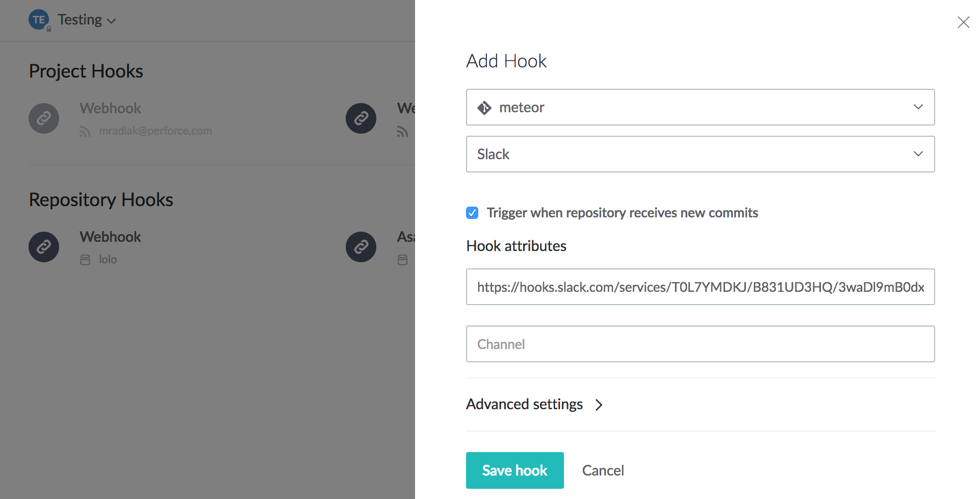This screenshot has width=980, height=499.
Task: Click the Repository Hooks Webhook link icon
Action: [x=44, y=247]
